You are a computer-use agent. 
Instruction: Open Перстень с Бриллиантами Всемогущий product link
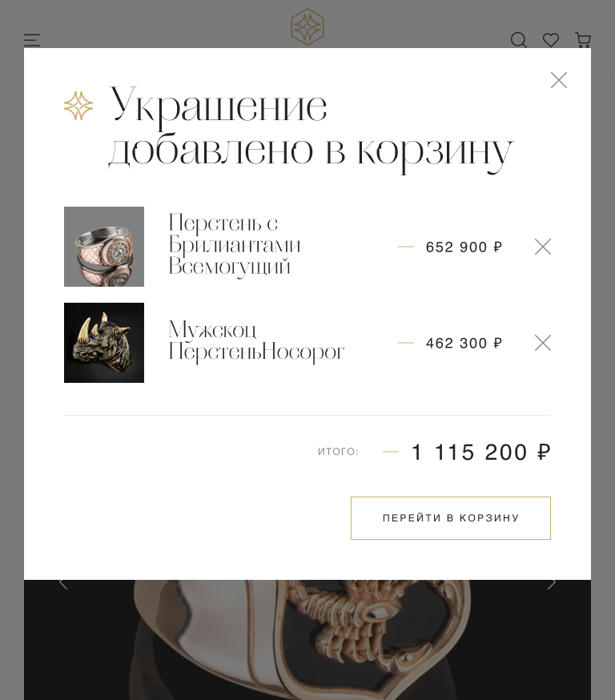[x=235, y=245]
